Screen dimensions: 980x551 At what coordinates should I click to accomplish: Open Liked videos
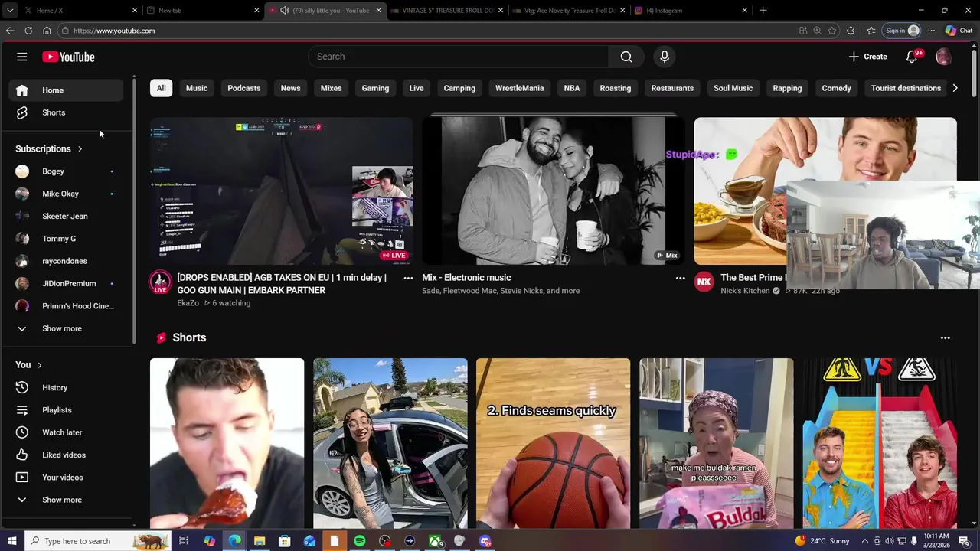(x=66, y=455)
